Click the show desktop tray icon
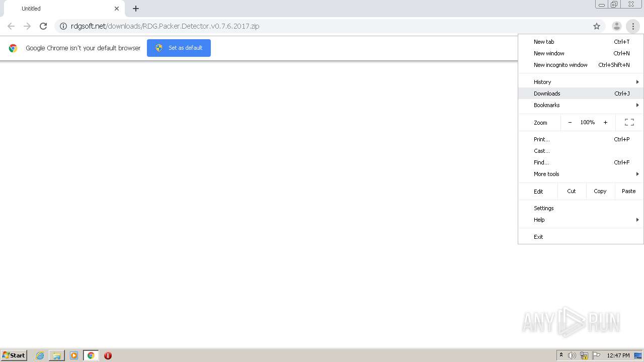The width and height of the screenshot is (644, 362). point(638,355)
